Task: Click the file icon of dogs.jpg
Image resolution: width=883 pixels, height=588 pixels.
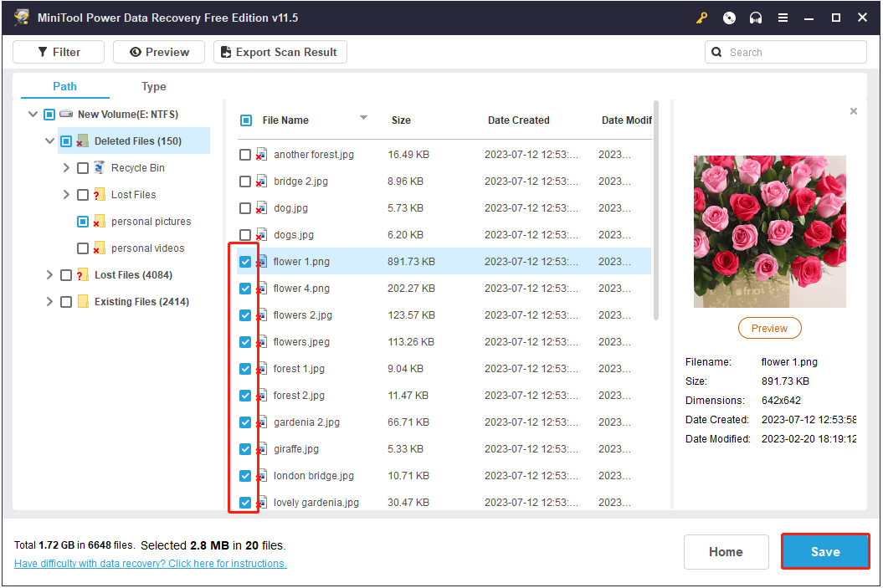Action: [261, 235]
